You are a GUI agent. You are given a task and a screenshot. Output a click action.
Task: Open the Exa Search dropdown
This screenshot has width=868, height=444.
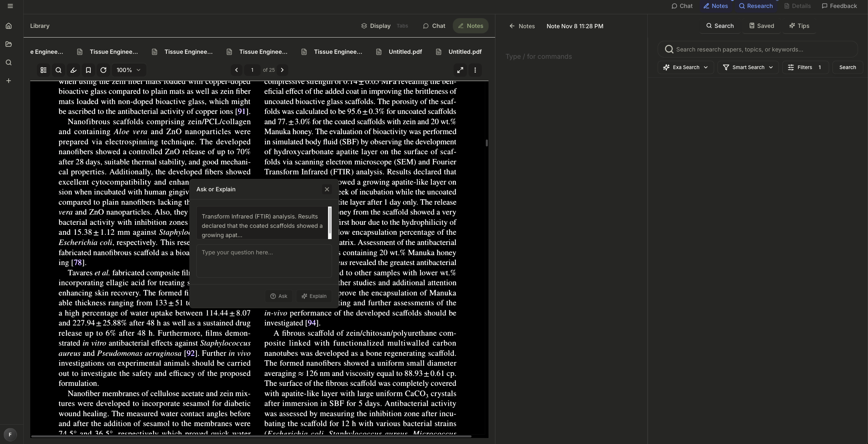685,67
